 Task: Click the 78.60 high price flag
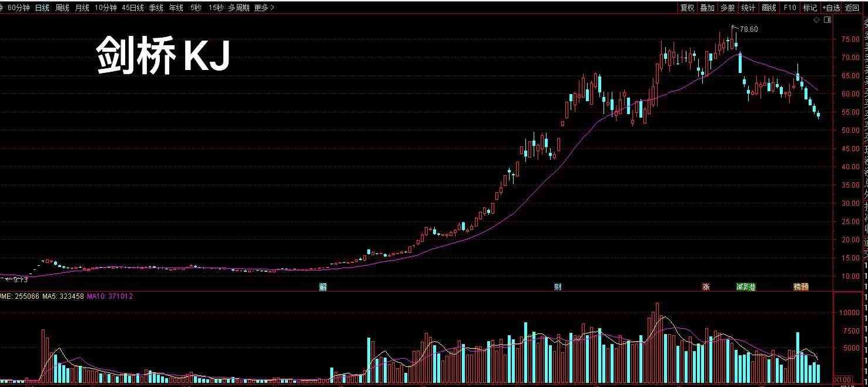(748, 29)
